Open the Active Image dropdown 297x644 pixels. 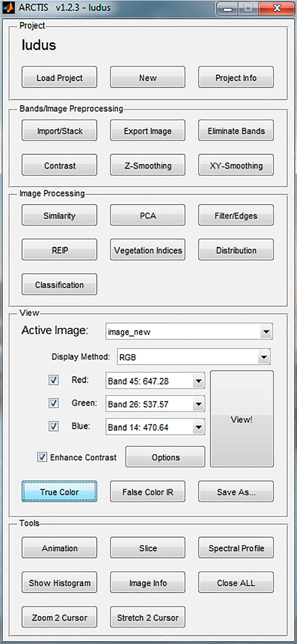[x=266, y=332]
